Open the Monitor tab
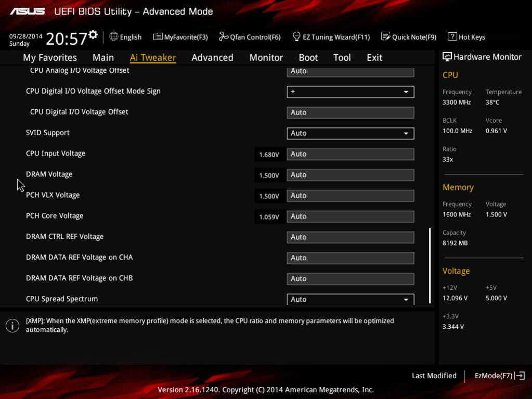 266,58
